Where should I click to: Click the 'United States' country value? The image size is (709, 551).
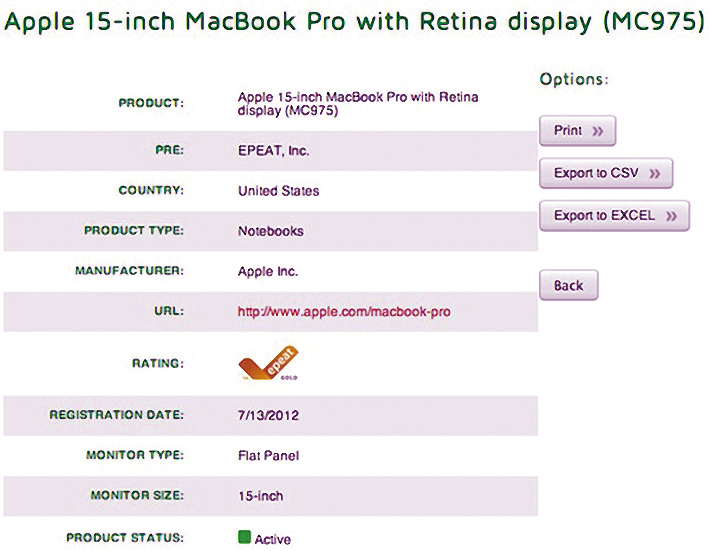(279, 191)
